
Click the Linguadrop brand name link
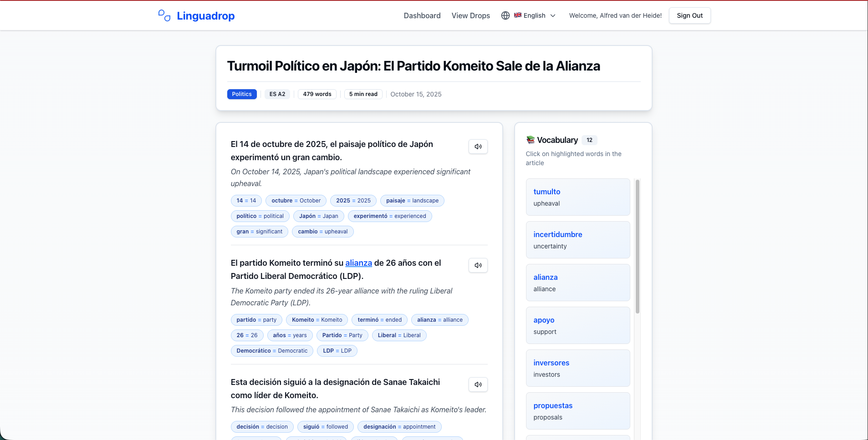coord(206,16)
